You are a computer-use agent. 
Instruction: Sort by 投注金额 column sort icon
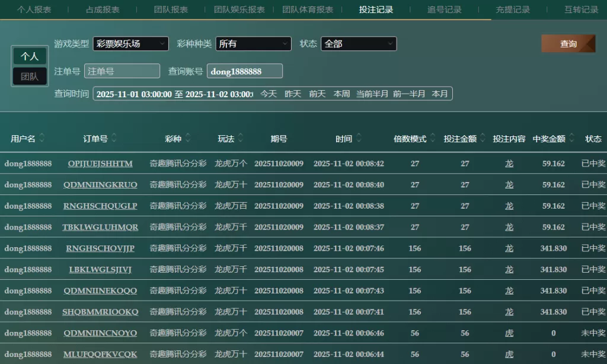(483, 138)
